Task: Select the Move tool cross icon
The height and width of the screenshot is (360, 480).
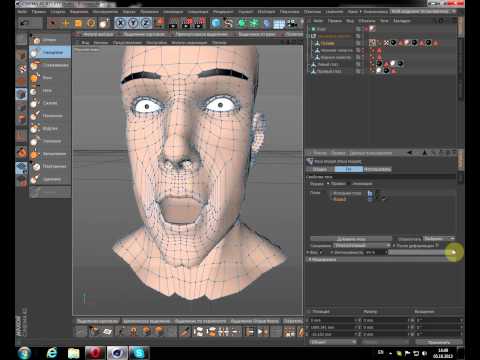Action: coord(65,23)
